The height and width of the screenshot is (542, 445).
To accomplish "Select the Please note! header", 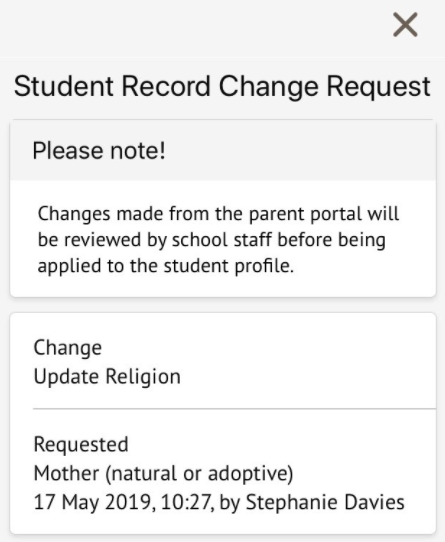I will (x=223, y=150).
